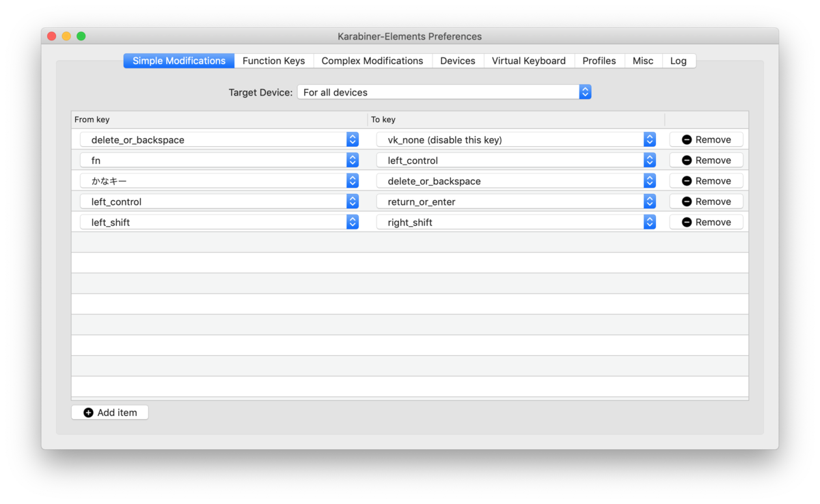Switch to the Function Keys tab
Screen dimensions: 820x504
coord(273,61)
